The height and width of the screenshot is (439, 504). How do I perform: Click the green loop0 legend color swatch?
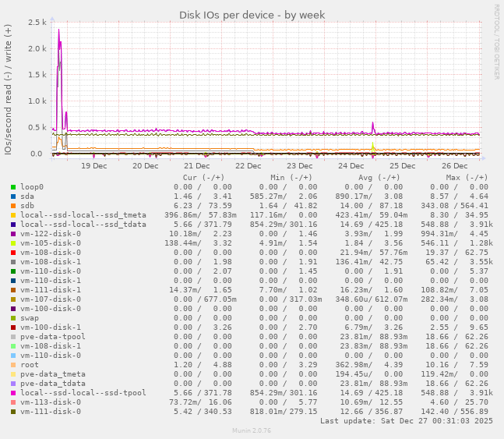(x=13, y=187)
